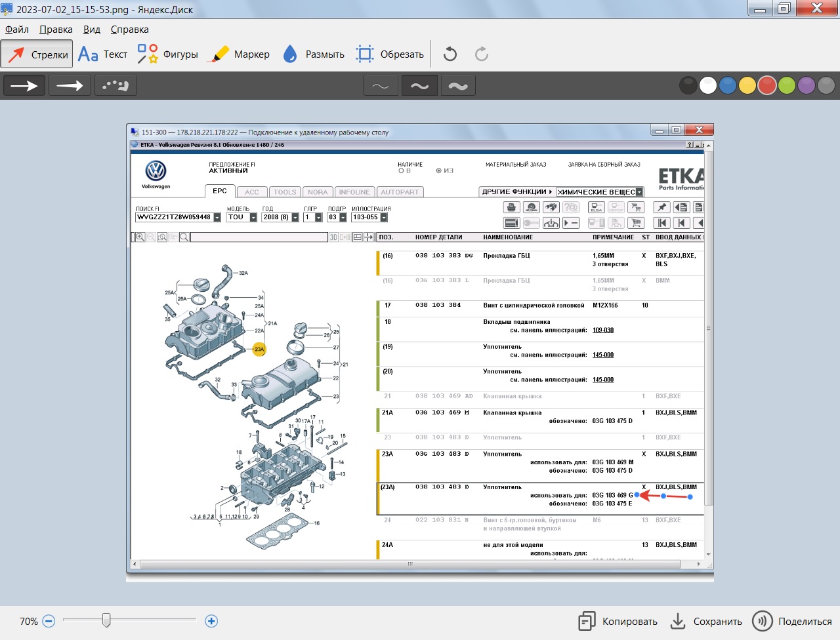
Task: Click TOOLS tab in ETKA screenshot
Action: [x=285, y=192]
